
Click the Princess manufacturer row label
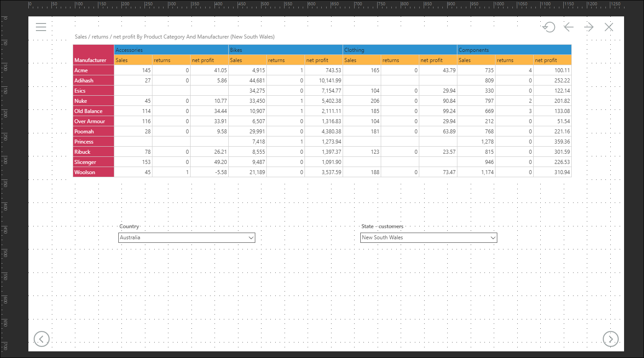pyautogui.click(x=94, y=142)
